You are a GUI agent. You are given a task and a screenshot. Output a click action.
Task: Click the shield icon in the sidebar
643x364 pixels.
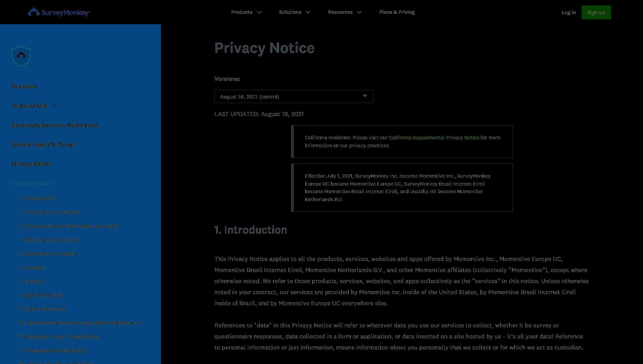pos(21,56)
